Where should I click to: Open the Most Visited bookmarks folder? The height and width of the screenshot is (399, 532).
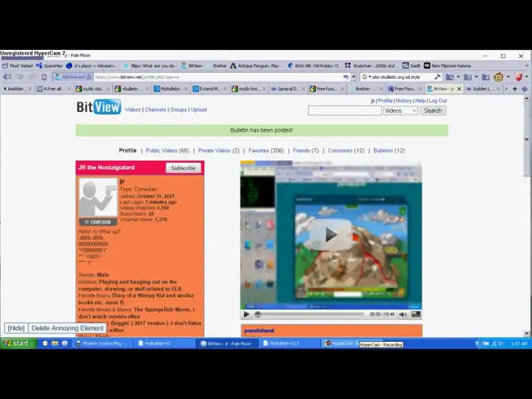pos(18,66)
